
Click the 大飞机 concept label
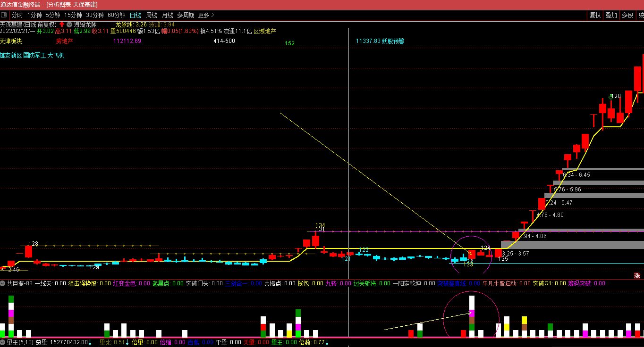click(56, 55)
